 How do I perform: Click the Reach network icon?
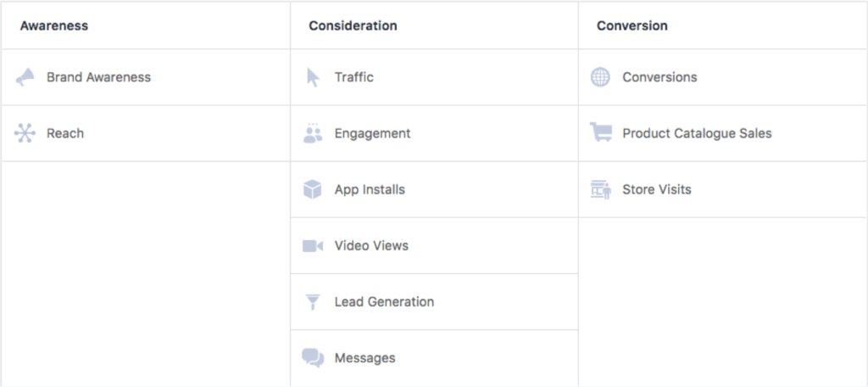(25, 133)
